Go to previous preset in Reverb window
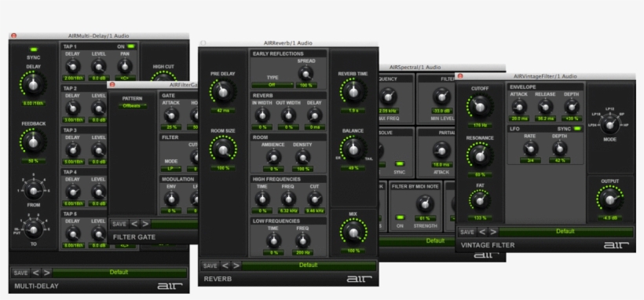The height and width of the screenshot is (300, 644). (225, 265)
